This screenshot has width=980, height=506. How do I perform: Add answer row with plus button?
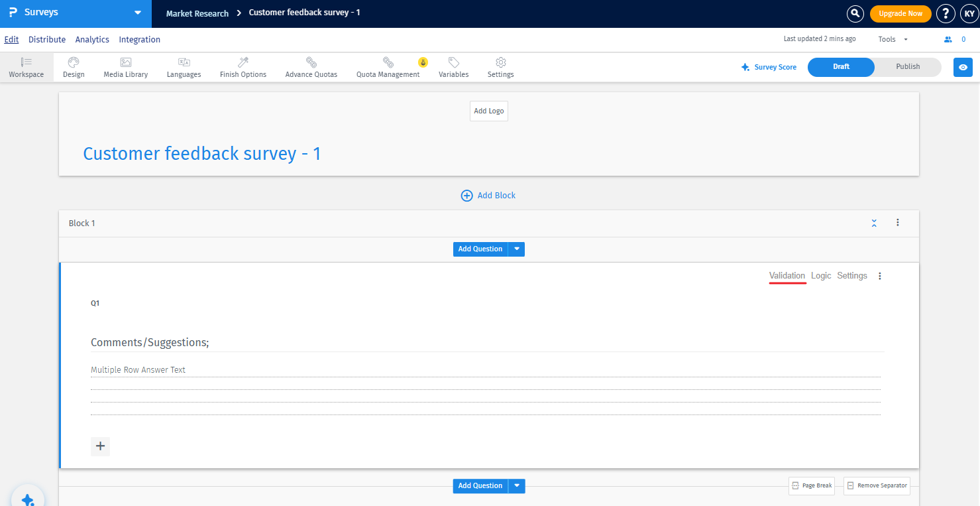101,446
